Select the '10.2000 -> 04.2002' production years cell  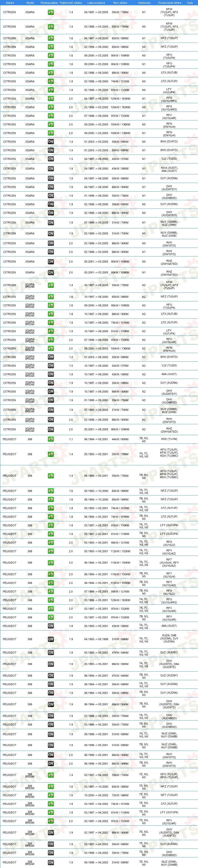[x=96, y=795]
